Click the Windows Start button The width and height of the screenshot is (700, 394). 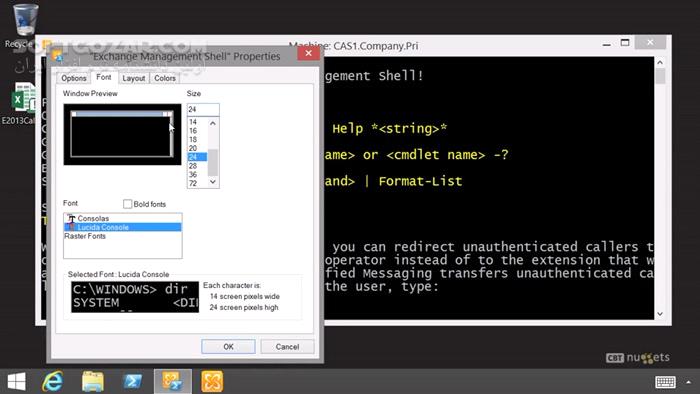[x=17, y=382]
